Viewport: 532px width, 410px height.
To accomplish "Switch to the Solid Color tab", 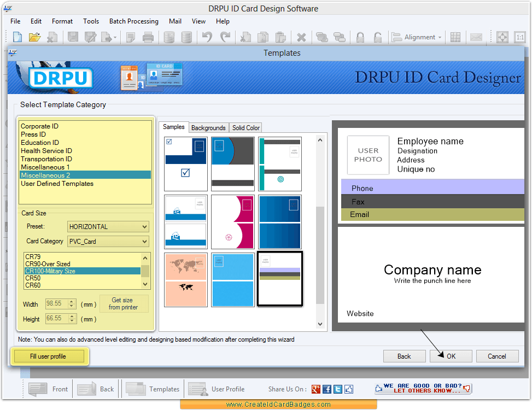I will (x=246, y=128).
